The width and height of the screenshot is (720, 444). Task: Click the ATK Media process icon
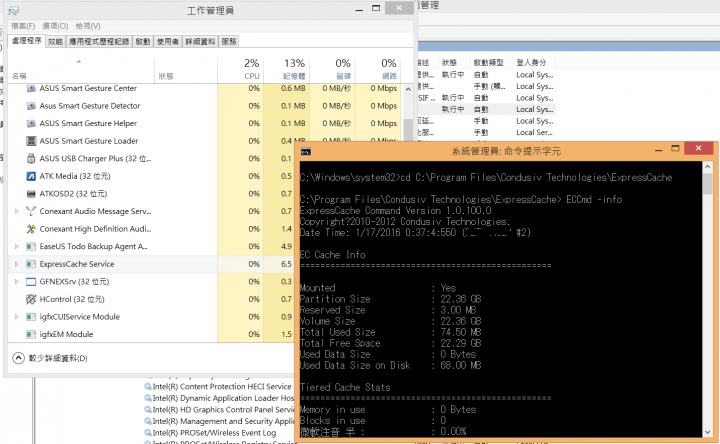31,176
